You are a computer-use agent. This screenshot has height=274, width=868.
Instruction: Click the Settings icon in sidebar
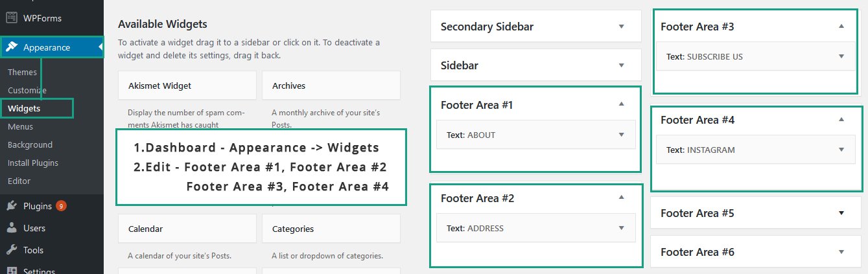coord(12,270)
